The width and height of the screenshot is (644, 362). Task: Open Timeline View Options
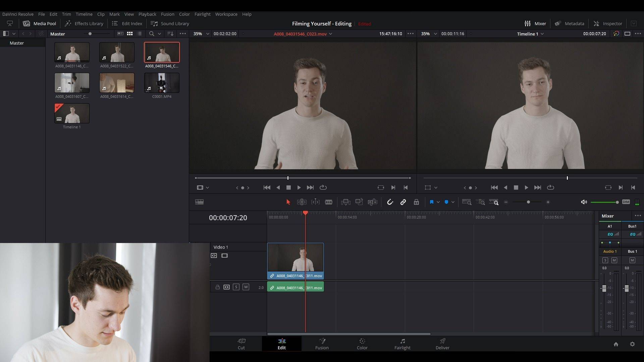200,202
